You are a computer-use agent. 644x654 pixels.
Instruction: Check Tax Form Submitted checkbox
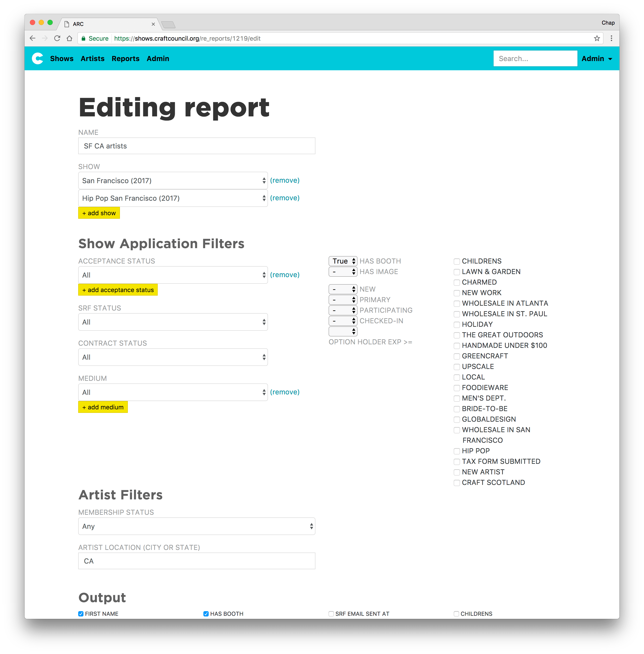point(457,462)
